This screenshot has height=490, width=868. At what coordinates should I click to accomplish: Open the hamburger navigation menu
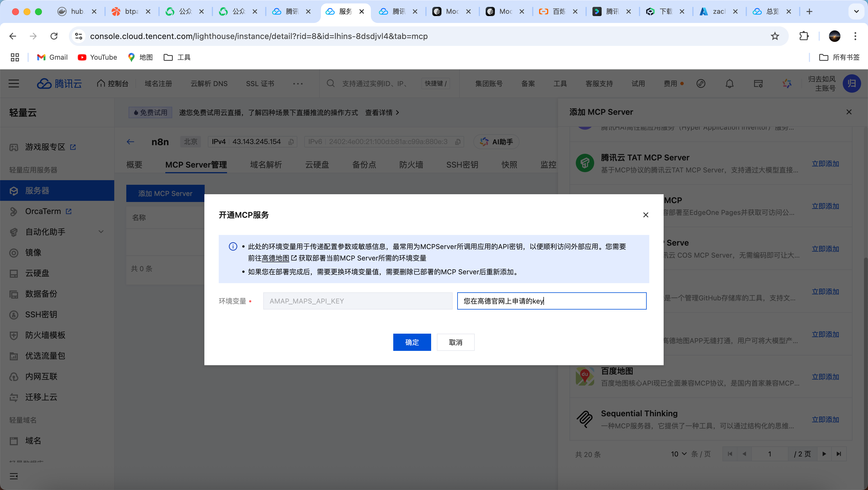tap(14, 83)
